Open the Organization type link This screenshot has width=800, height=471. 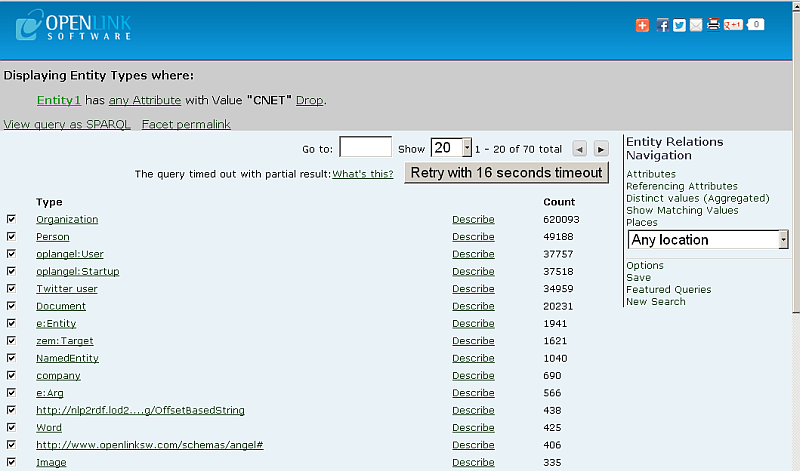point(67,219)
